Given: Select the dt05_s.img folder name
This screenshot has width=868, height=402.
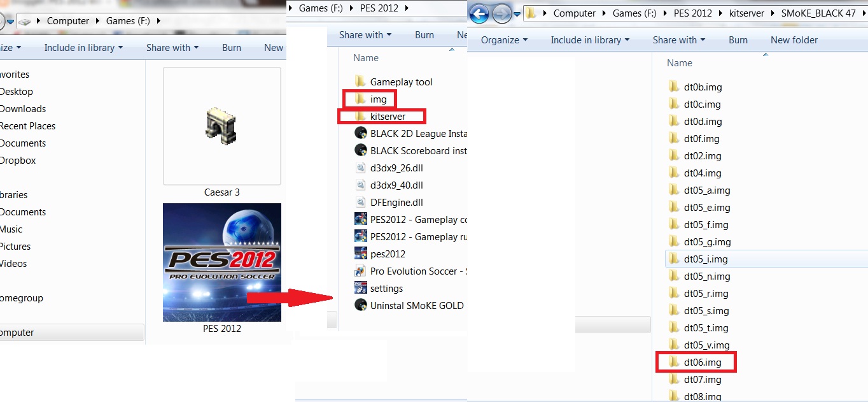Looking at the screenshot, I should click(706, 310).
